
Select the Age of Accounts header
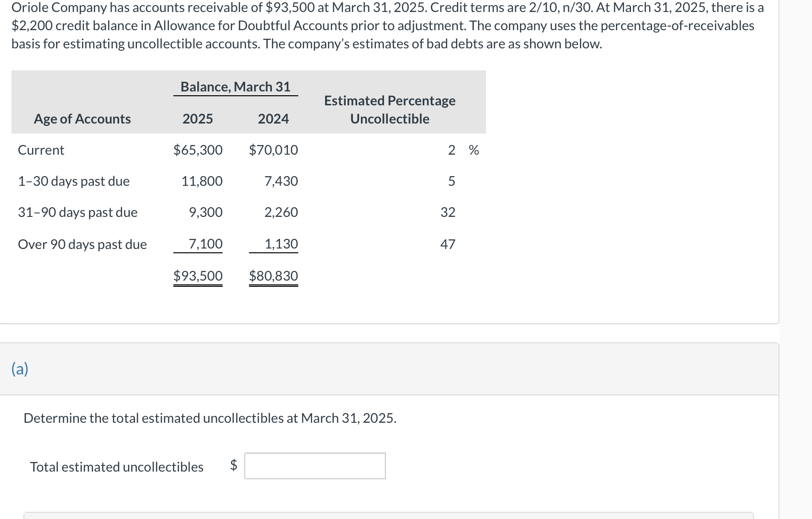pos(82,119)
